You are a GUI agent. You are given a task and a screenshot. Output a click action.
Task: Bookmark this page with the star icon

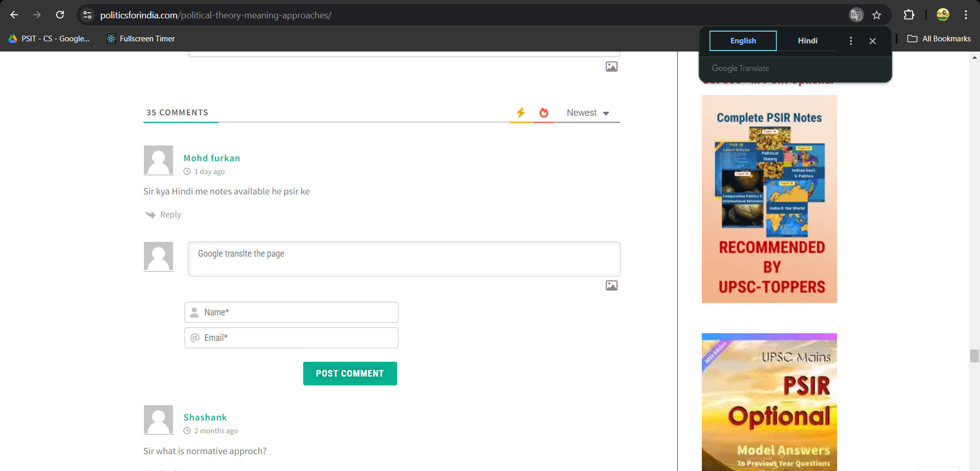(877, 15)
